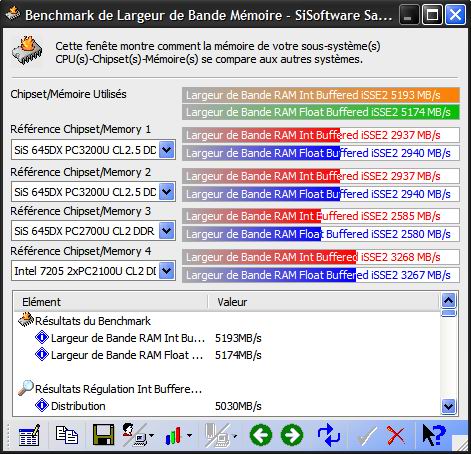471x454 pixels.
Task: Expand Référence Chipset/Memory 2 dropdown
Action: 167,192
